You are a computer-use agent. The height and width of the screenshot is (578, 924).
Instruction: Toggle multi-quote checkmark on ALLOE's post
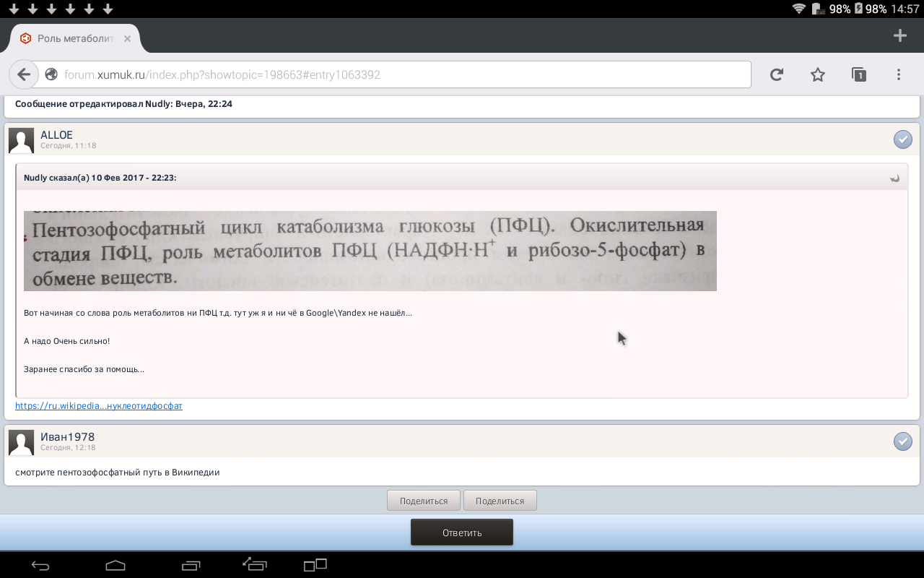(902, 139)
